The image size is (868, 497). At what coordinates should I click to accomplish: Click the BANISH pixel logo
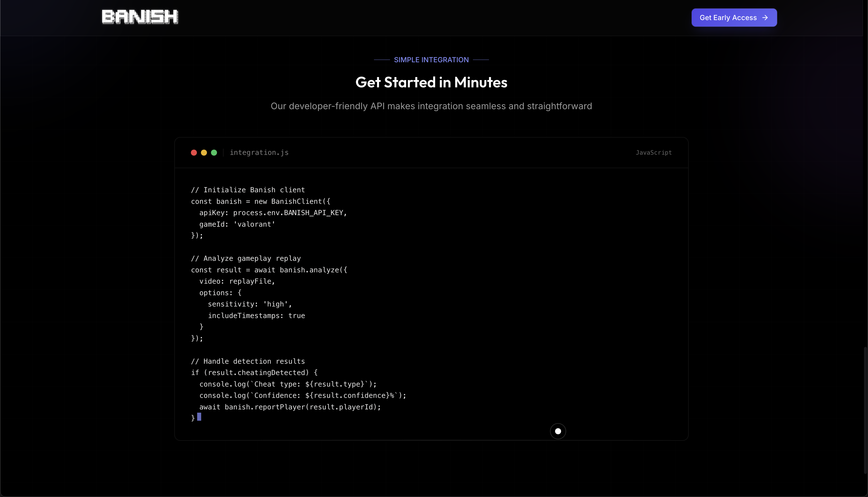140,17
